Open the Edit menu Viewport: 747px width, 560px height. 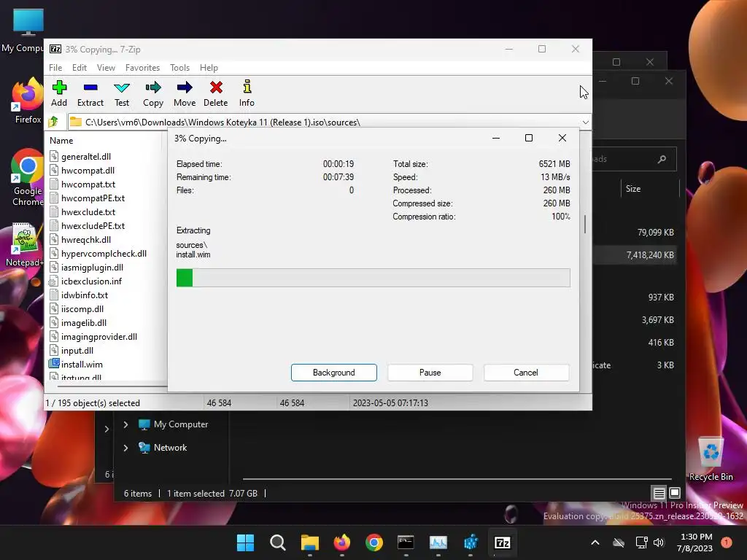click(x=79, y=68)
